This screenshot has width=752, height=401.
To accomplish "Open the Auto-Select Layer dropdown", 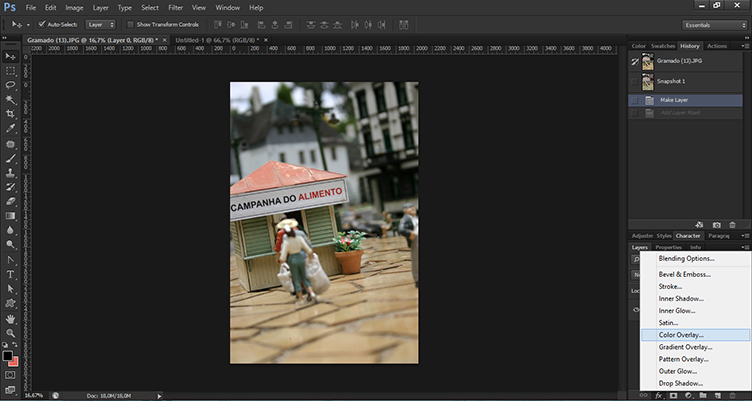I will click(101, 23).
